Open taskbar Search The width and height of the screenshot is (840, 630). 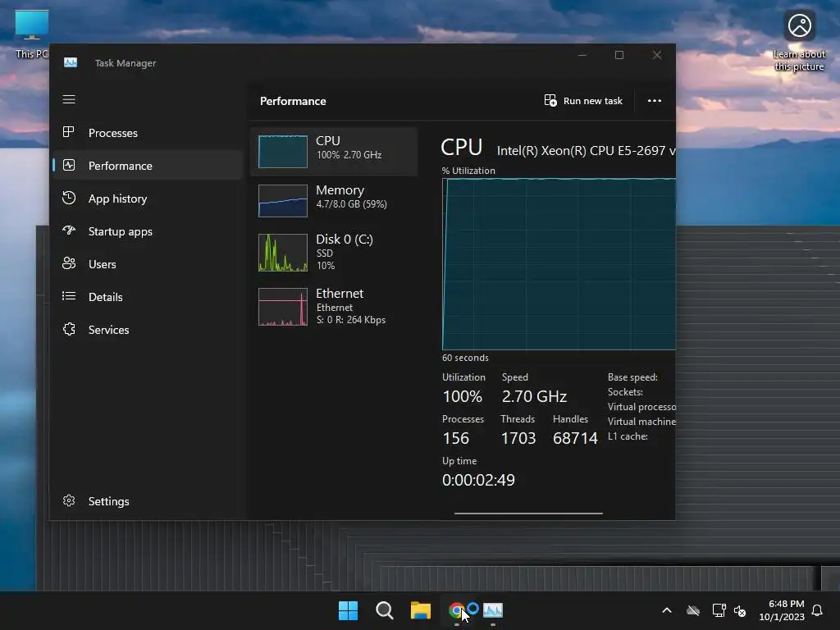coord(384,610)
